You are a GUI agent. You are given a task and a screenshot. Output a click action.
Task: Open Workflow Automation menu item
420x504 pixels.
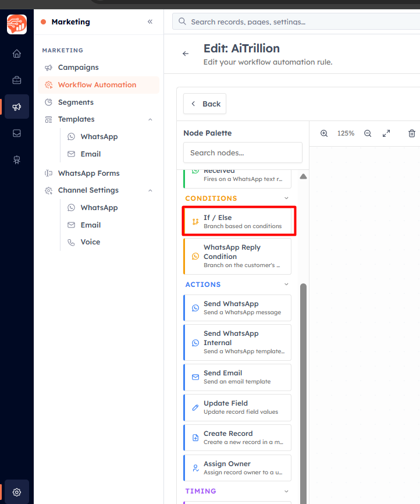tap(98, 85)
